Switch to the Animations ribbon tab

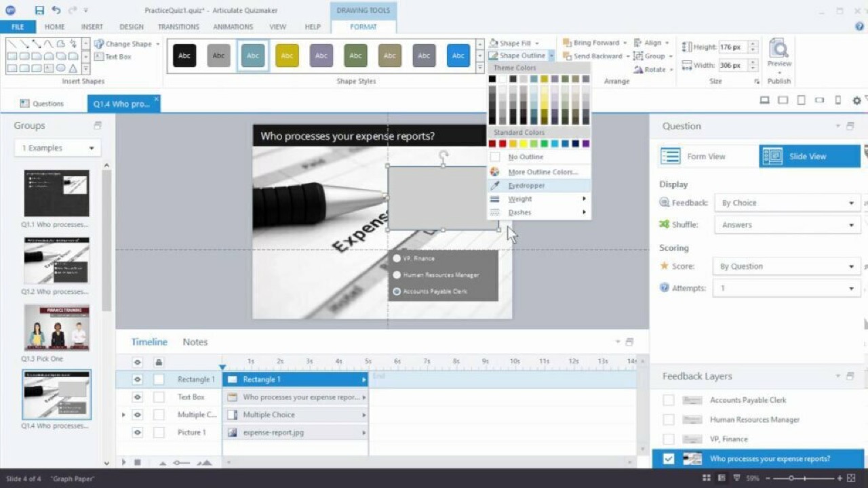[233, 26]
